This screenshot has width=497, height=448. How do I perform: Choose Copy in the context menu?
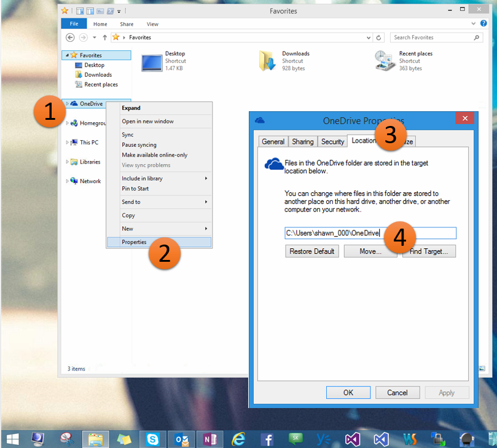click(x=159, y=215)
